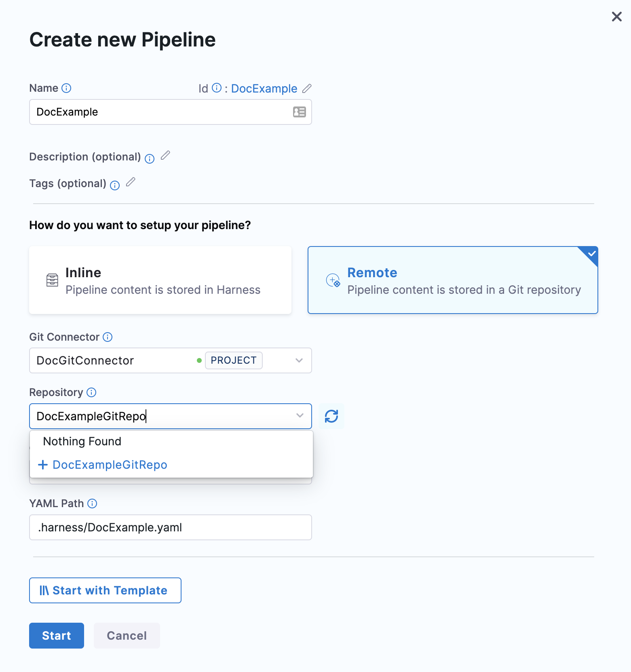Click the Tags info icon

click(115, 185)
